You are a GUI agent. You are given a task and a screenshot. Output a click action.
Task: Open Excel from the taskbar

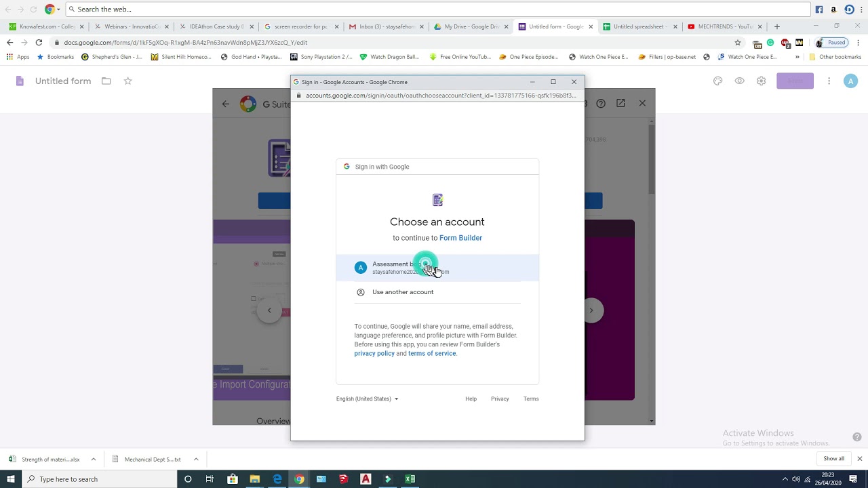click(410, 479)
